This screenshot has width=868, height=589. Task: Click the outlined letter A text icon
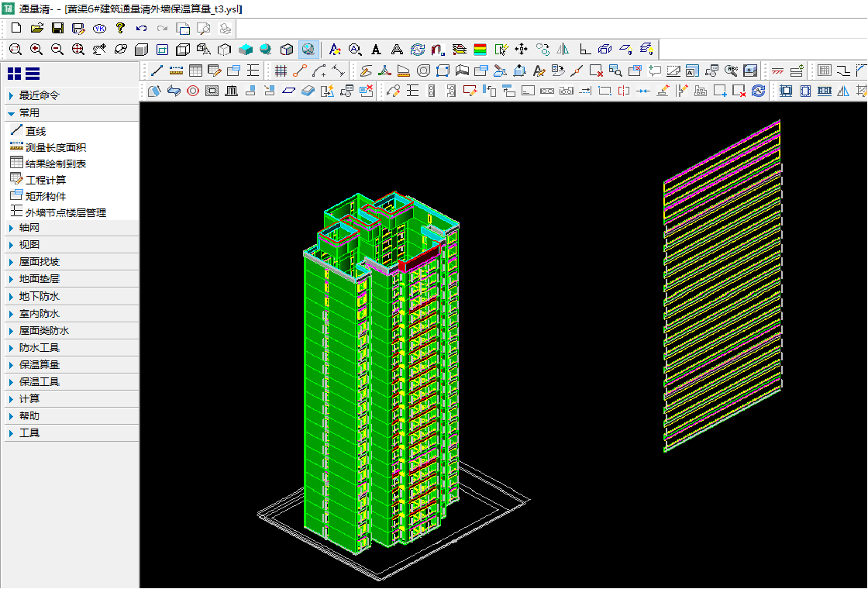coord(397,50)
